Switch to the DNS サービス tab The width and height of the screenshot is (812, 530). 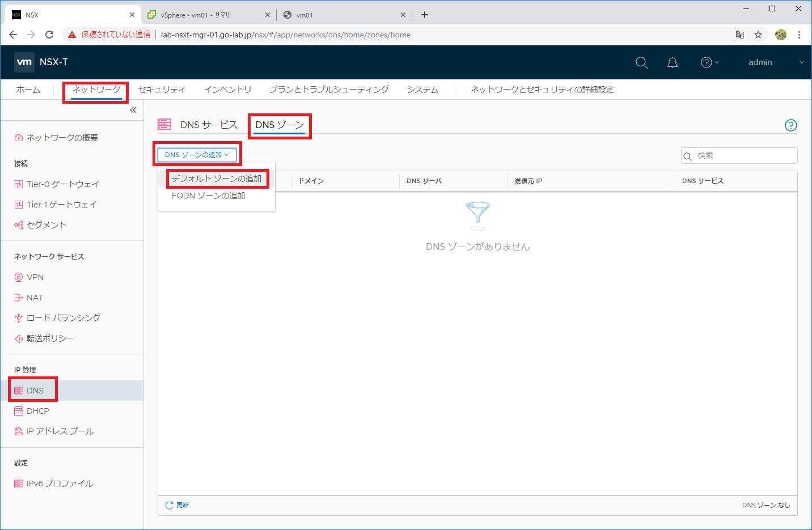tap(209, 125)
